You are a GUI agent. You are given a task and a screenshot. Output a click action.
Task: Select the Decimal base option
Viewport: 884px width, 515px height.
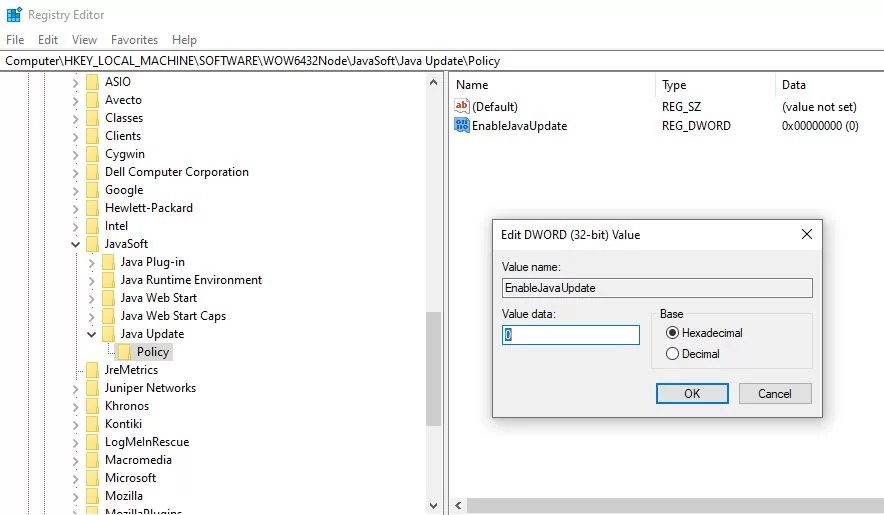point(672,354)
